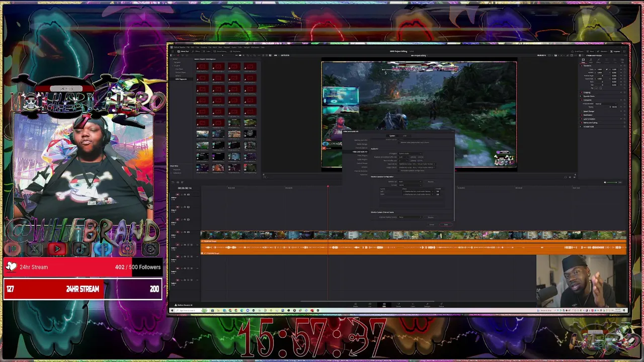Select Media Storage in preferences sidebar

pos(362,144)
